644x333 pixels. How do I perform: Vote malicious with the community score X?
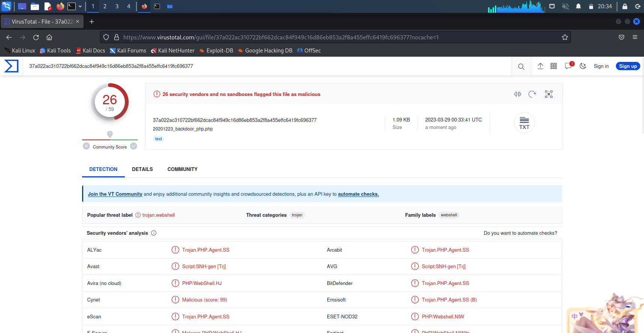pos(86,146)
